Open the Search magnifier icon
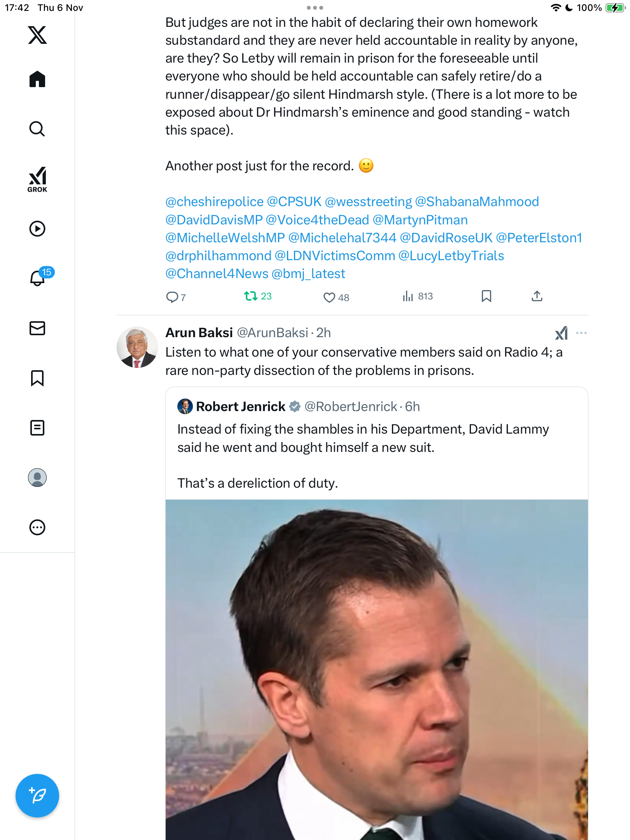Image resolution: width=630 pixels, height=840 pixels. coord(37,129)
